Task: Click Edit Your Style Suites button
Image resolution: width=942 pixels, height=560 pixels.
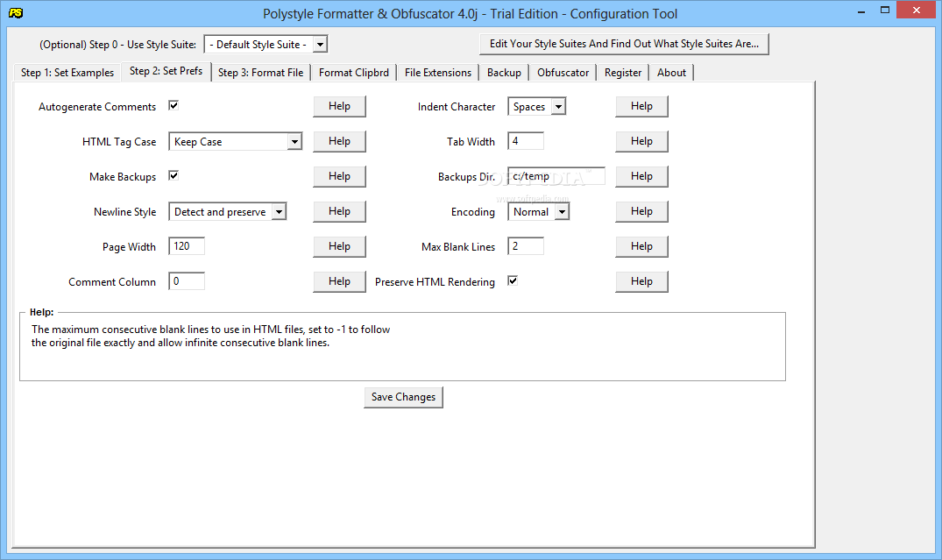Action: pos(624,44)
